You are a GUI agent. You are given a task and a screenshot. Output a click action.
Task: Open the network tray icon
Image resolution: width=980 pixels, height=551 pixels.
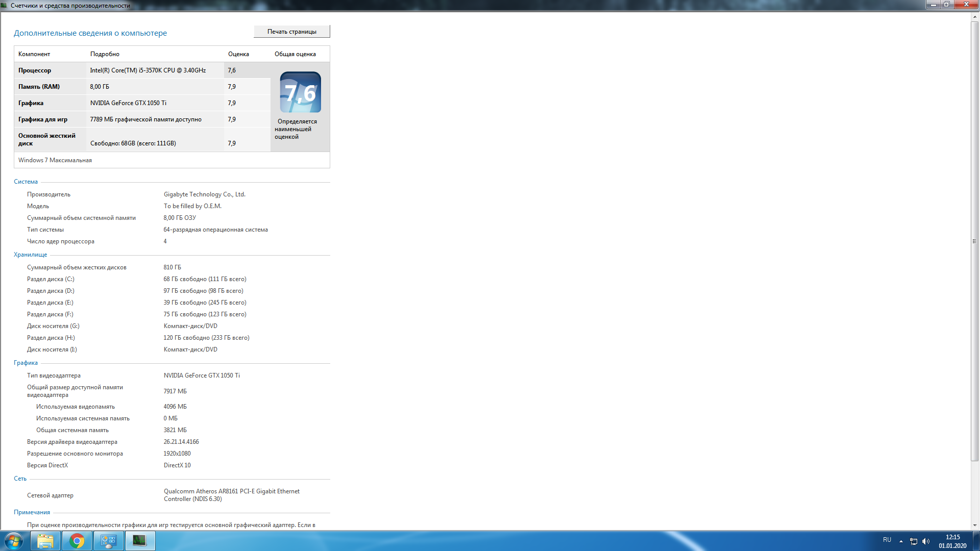point(914,541)
